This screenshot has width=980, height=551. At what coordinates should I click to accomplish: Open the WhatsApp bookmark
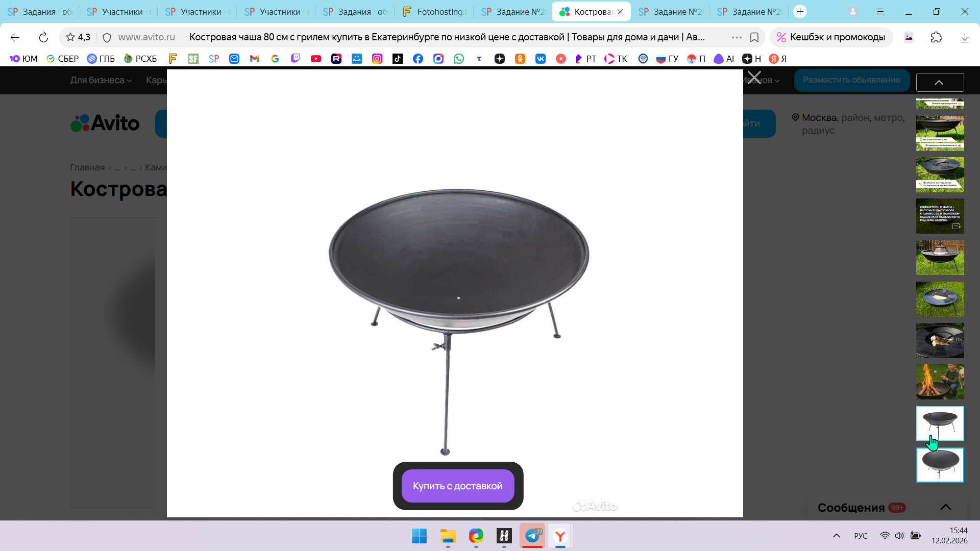pyautogui.click(x=459, y=59)
